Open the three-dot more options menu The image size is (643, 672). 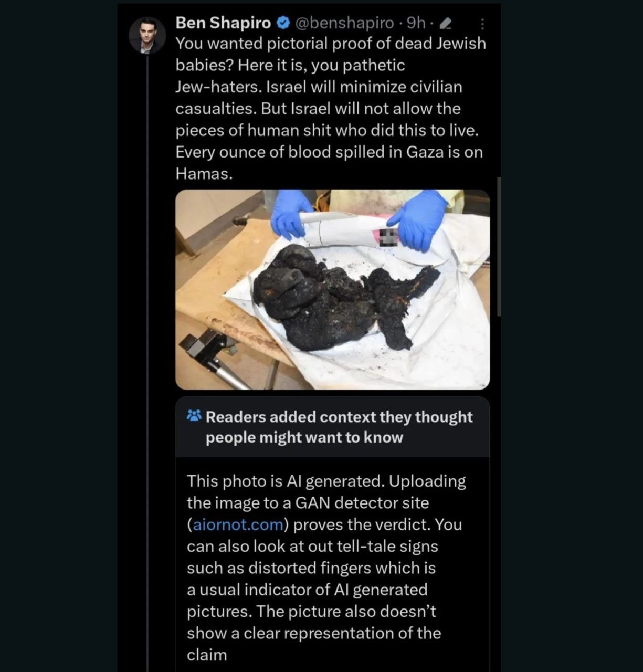coord(482,24)
